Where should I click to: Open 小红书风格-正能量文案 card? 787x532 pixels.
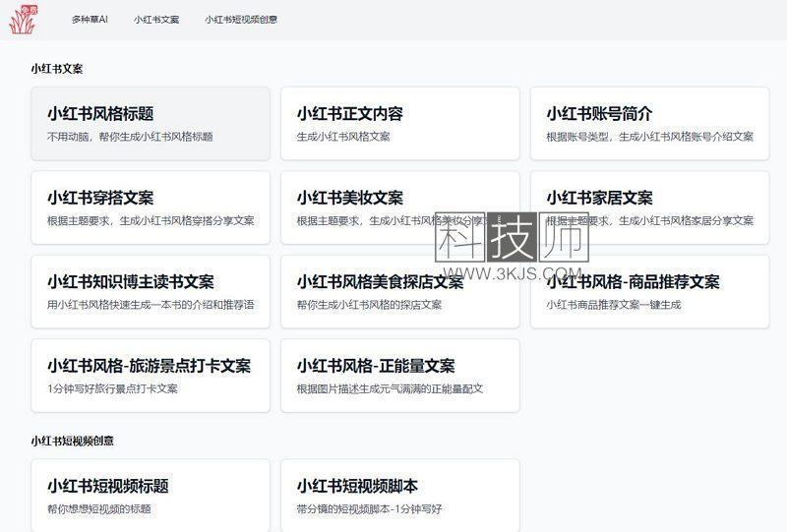[400, 376]
